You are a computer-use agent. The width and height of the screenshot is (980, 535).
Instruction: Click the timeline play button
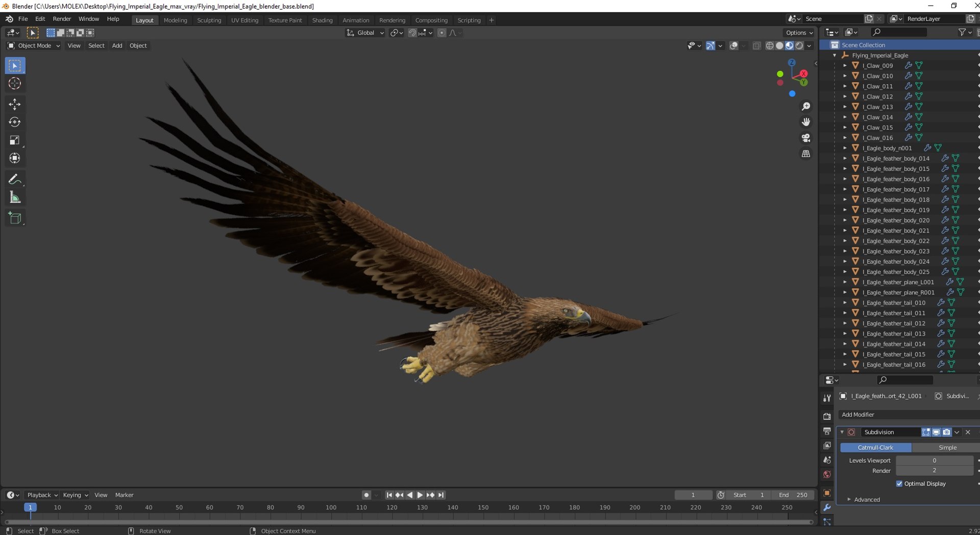tap(420, 495)
